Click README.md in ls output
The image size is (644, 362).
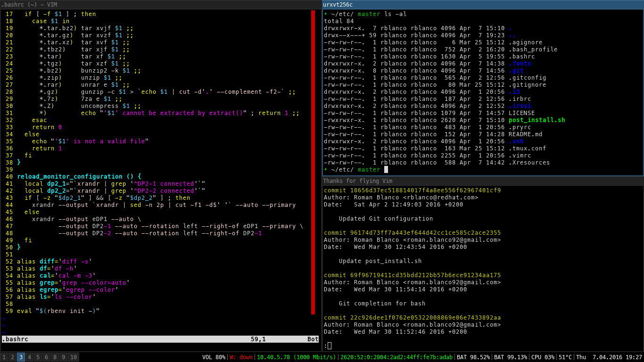pyautogui.click(x=526, y=134)
